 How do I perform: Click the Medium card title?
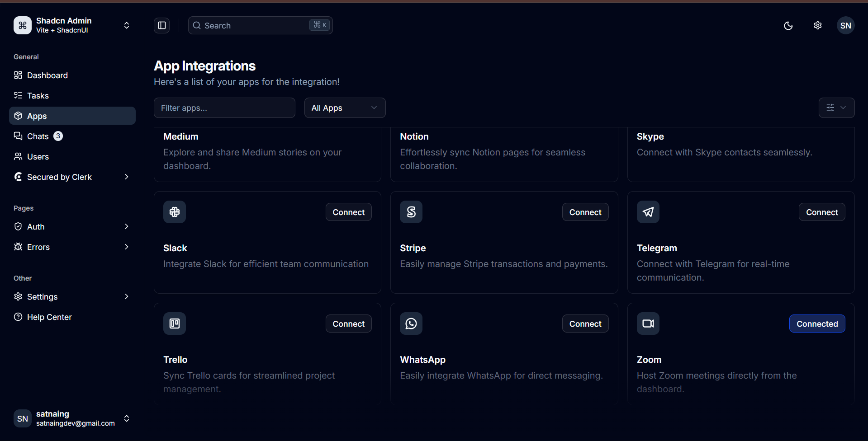tap(181, 136)
